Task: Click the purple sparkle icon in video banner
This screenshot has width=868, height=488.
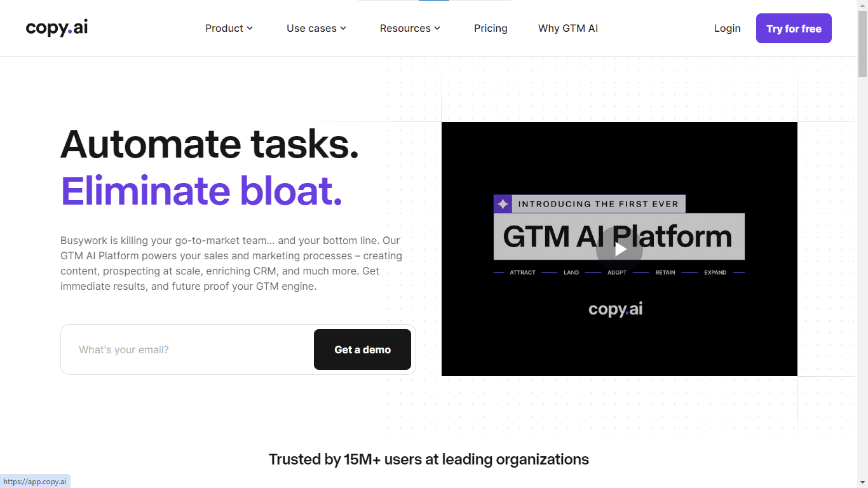Action: point(503,204)
